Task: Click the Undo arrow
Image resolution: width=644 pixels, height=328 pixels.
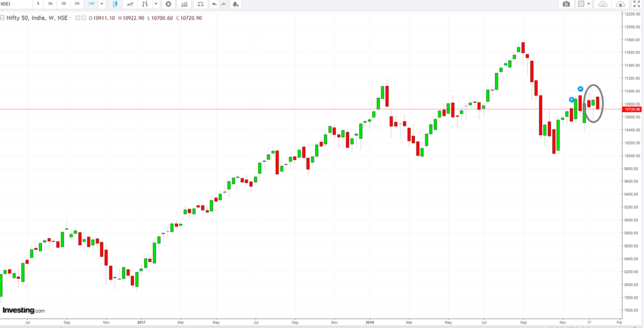Action: point(214,4)
